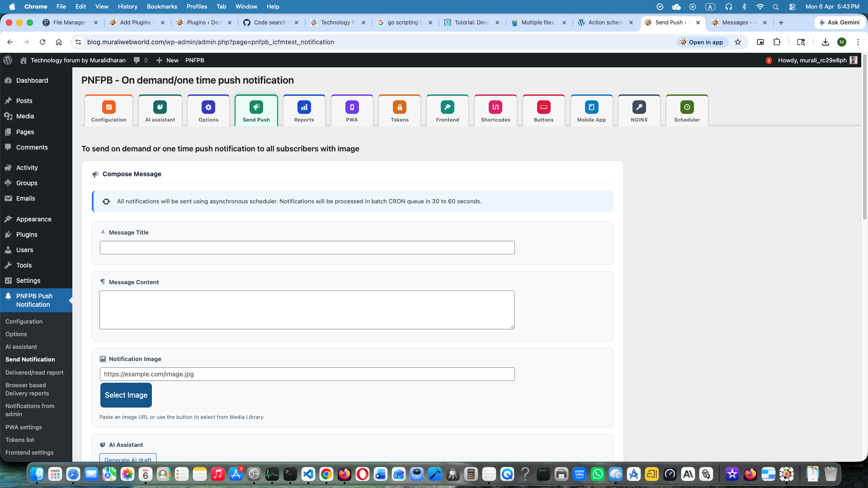The width and height of the screenshot is (868, 488).
Task: Open the PWA tab icon
Action: pos(352,107)
